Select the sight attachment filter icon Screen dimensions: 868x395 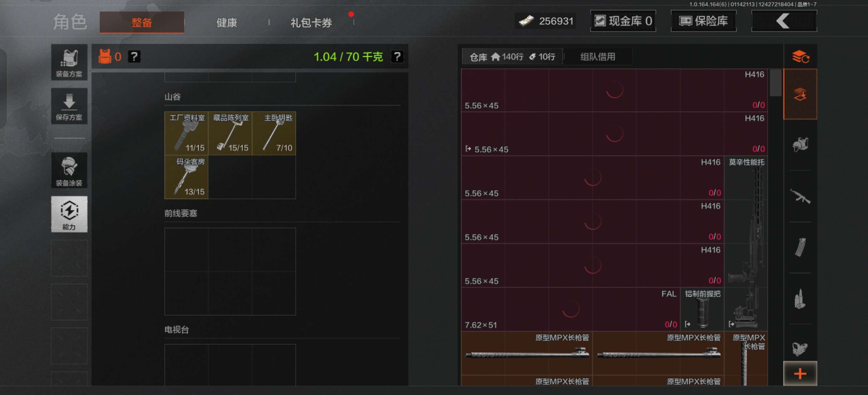pos(800,348)
